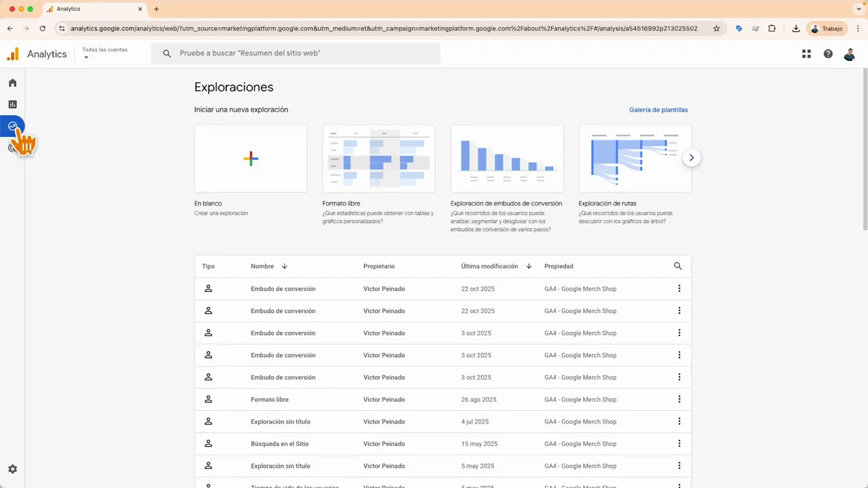868x488 pixels.
Task: Create a blank exploration with En blanco
Action: [x=250, y=158]
